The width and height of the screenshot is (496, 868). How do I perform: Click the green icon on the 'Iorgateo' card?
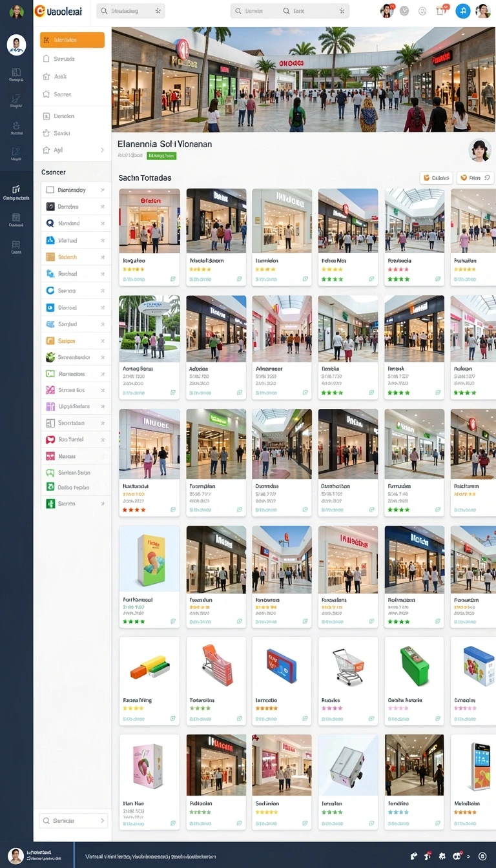point(173,279)
